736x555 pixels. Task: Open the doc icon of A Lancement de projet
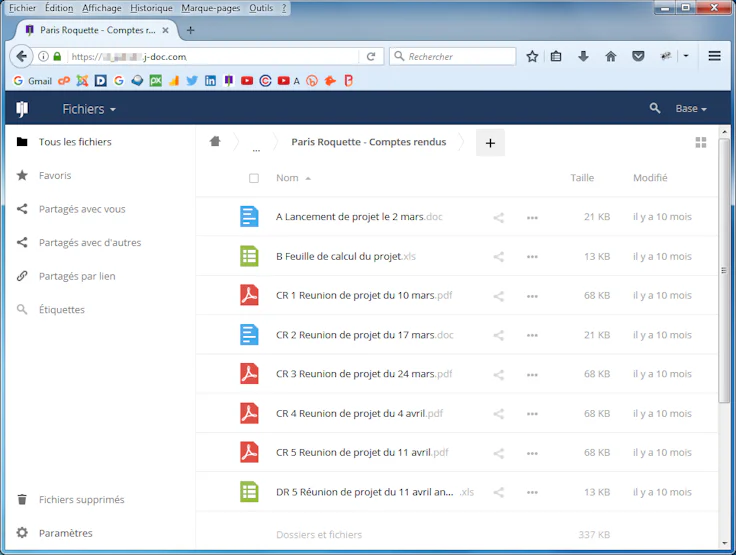[x=249, y=216]
